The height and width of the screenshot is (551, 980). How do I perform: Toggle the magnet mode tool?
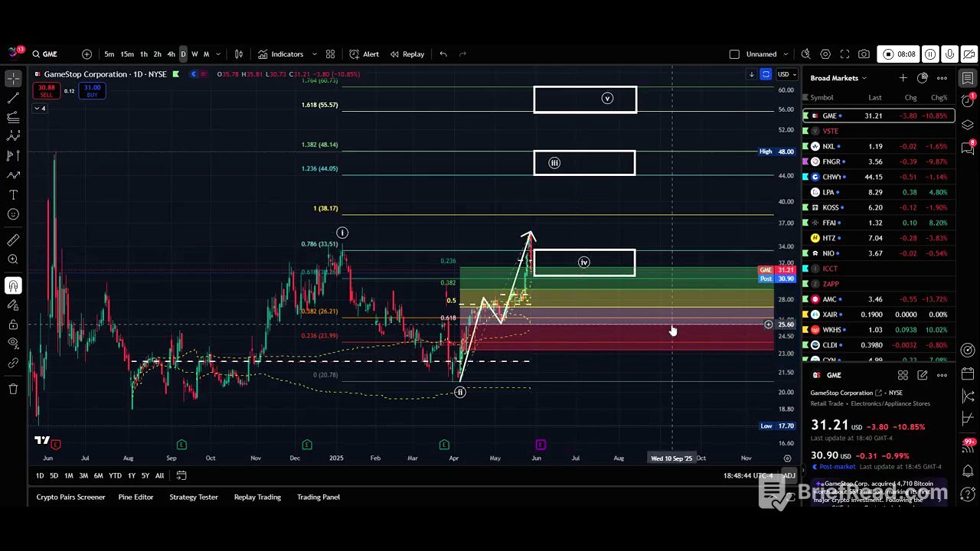(13, 286)
